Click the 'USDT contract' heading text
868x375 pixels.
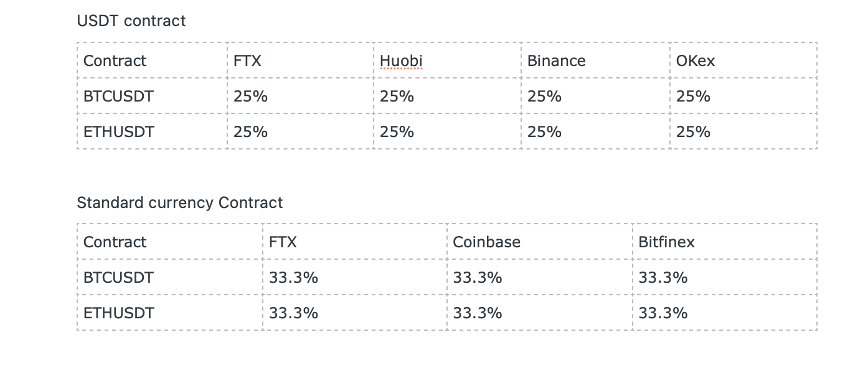tap(131, 21)
